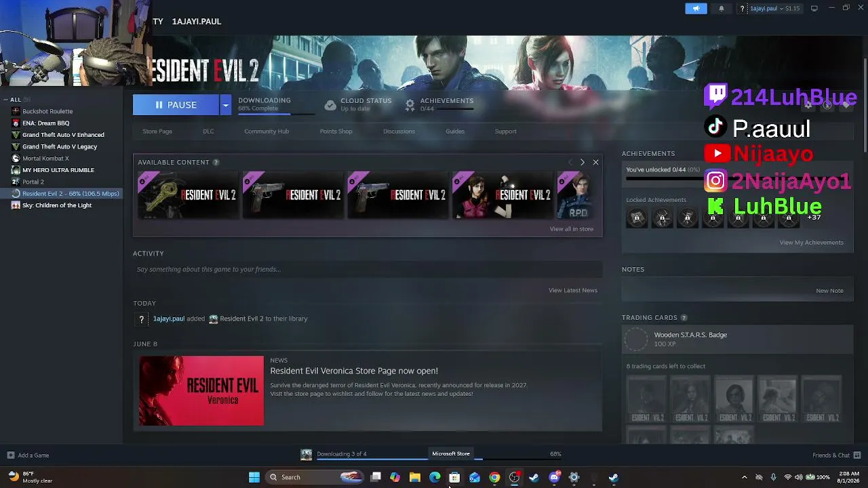Click the help icon beside Trading Cards
Screen dimensions: 868x488
point(684,317)
